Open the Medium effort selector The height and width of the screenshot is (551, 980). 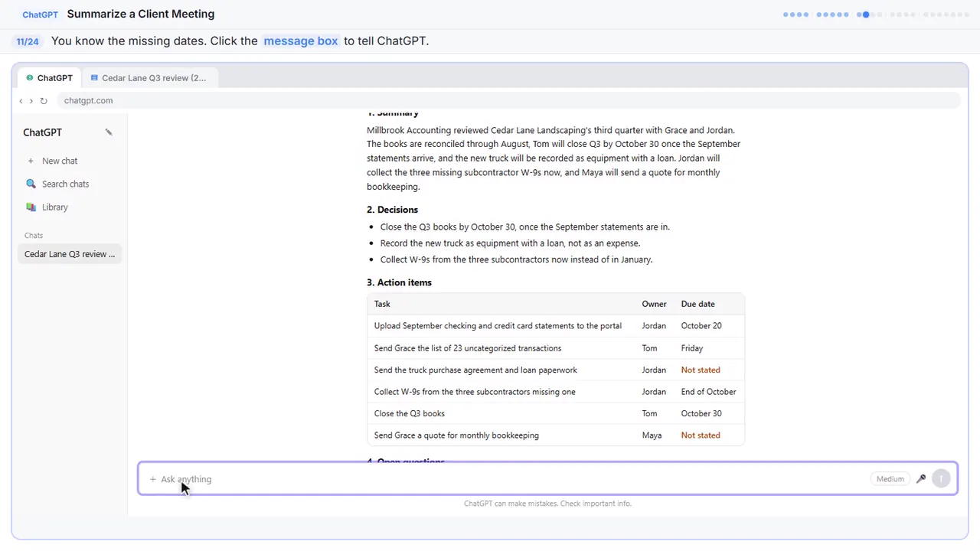point(890,479)
